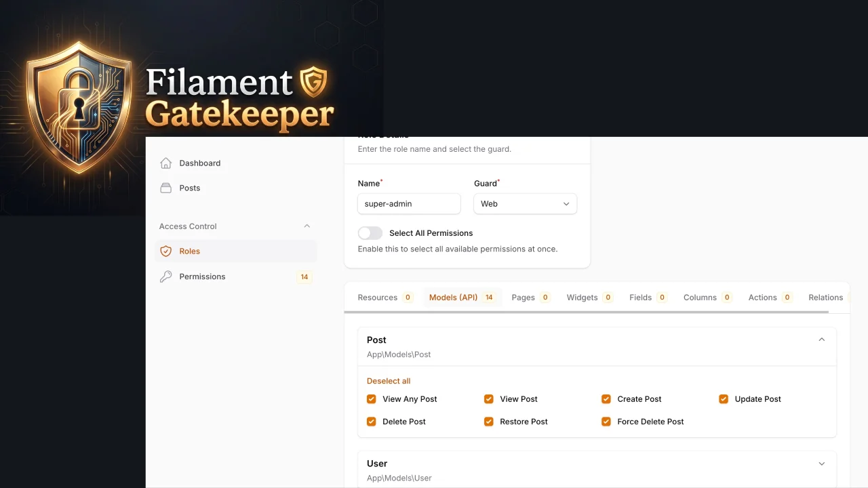Switch to the Relations tab
Image resolution: width=868 pixels, height=488 pixels.
[826, 298]
